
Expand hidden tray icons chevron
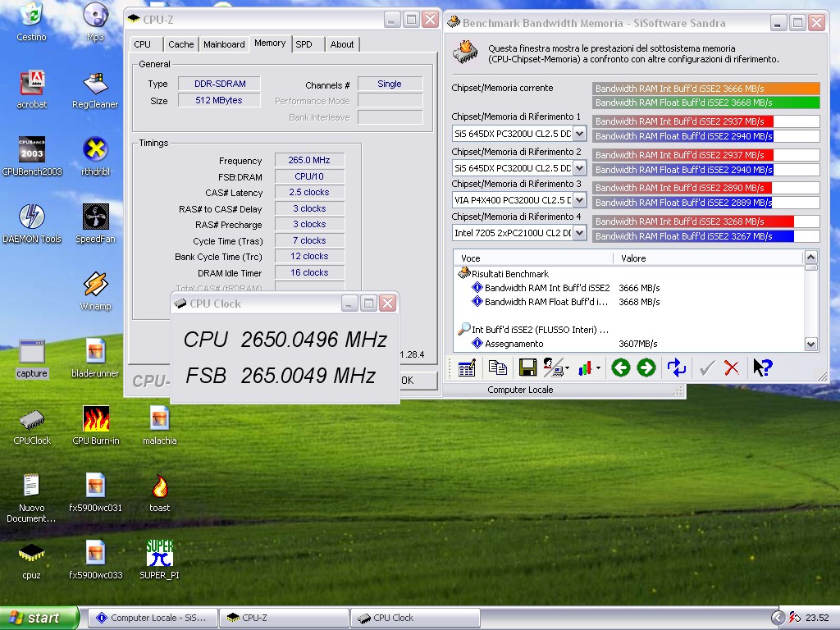tap(778, 618)
